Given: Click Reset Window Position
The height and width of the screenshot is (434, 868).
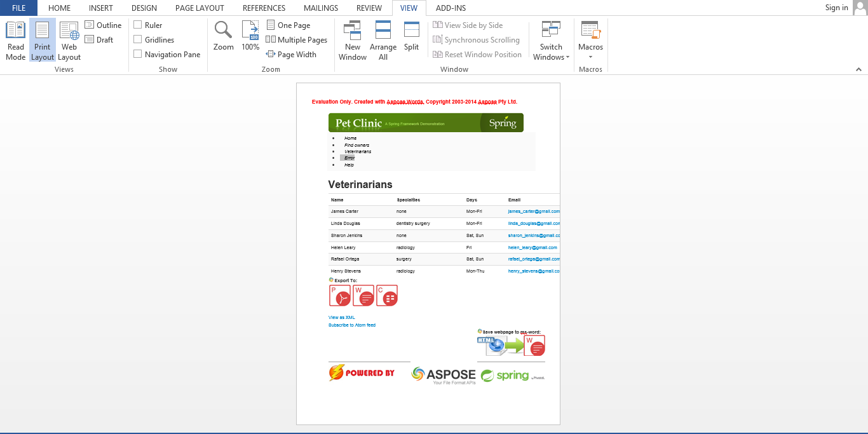Looking at the screenshot, I should (477, 55).
